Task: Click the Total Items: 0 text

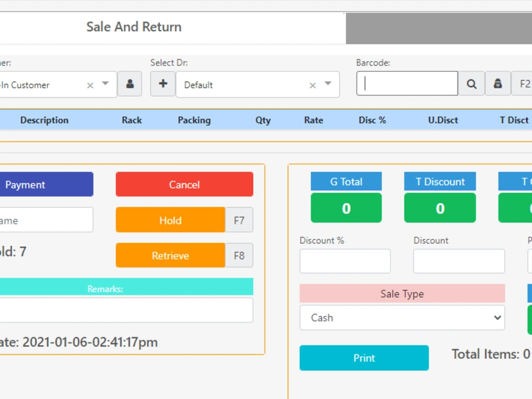Action: pyautogui.click(x=491, y=354)
